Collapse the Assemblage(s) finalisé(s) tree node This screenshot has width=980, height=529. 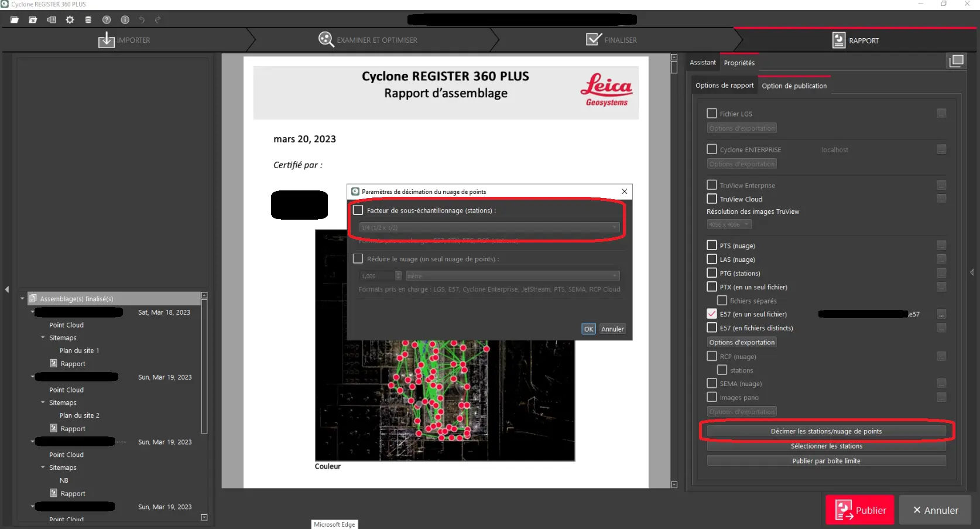(22, 299)
